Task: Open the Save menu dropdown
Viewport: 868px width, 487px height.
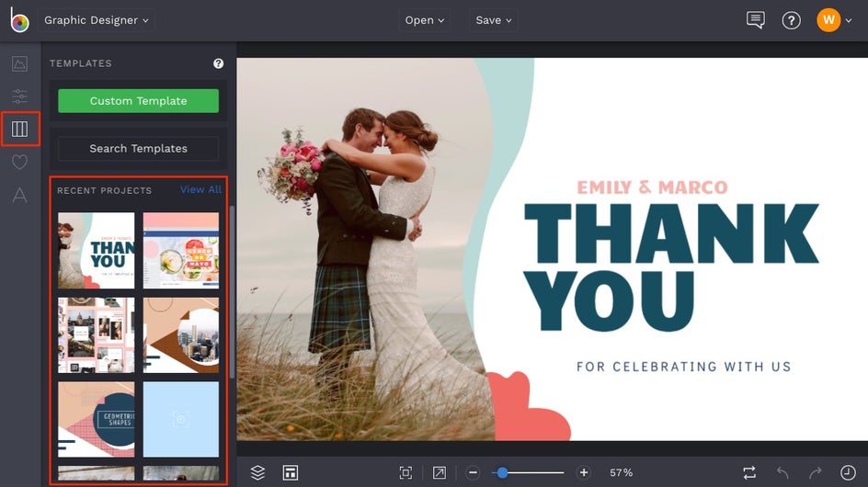Action: [x=493, y=20]
